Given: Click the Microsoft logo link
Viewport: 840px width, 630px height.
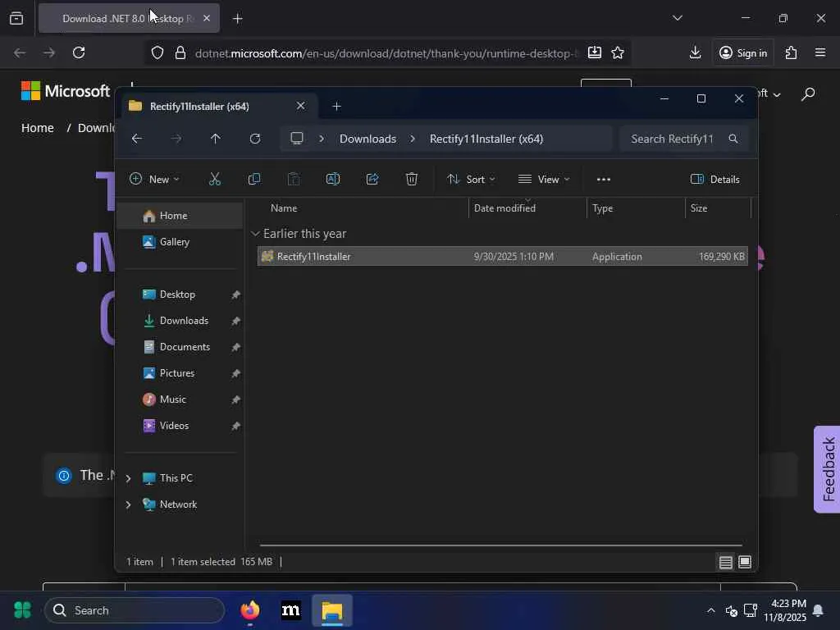Looking at the screenshot, I should tap(66, 91).
